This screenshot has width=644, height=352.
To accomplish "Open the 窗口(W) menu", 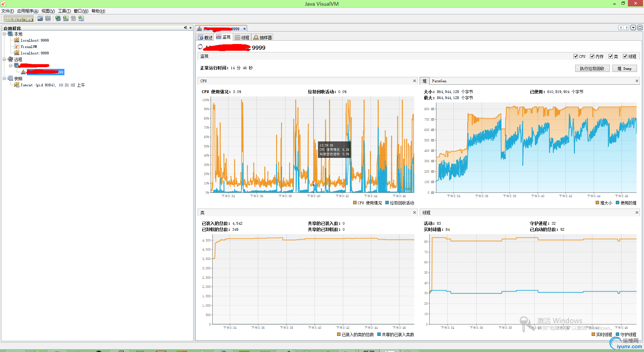I will click(x=81, y=11).
